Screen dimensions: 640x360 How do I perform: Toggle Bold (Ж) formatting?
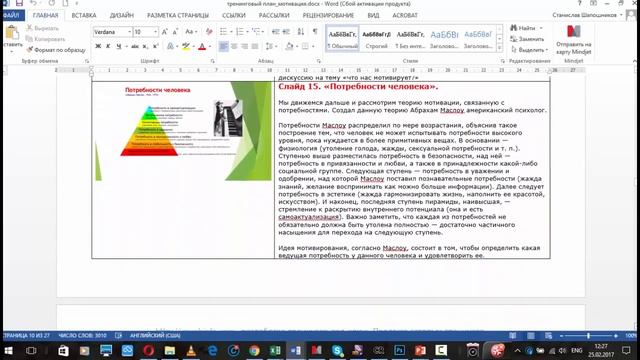pos(98,47)
